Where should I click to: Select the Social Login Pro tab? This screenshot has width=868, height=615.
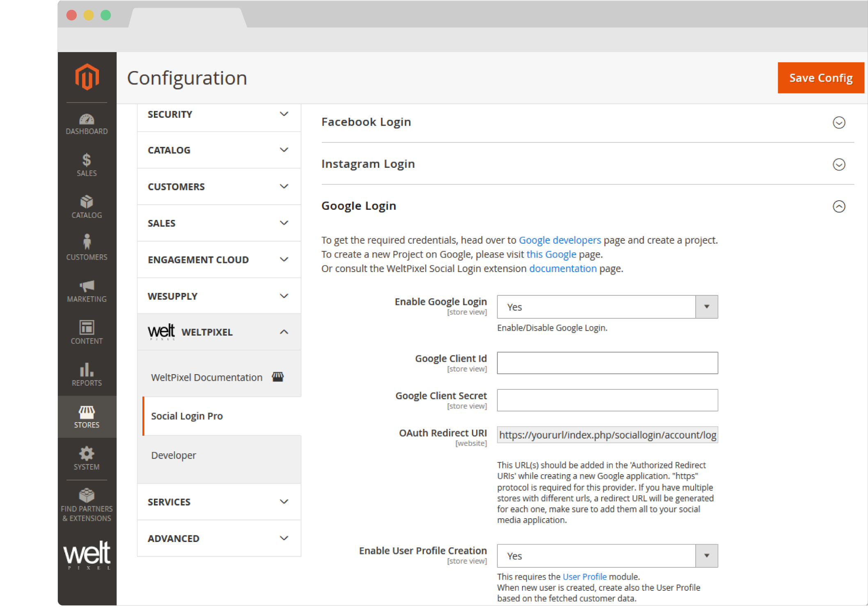coord(187,416)
